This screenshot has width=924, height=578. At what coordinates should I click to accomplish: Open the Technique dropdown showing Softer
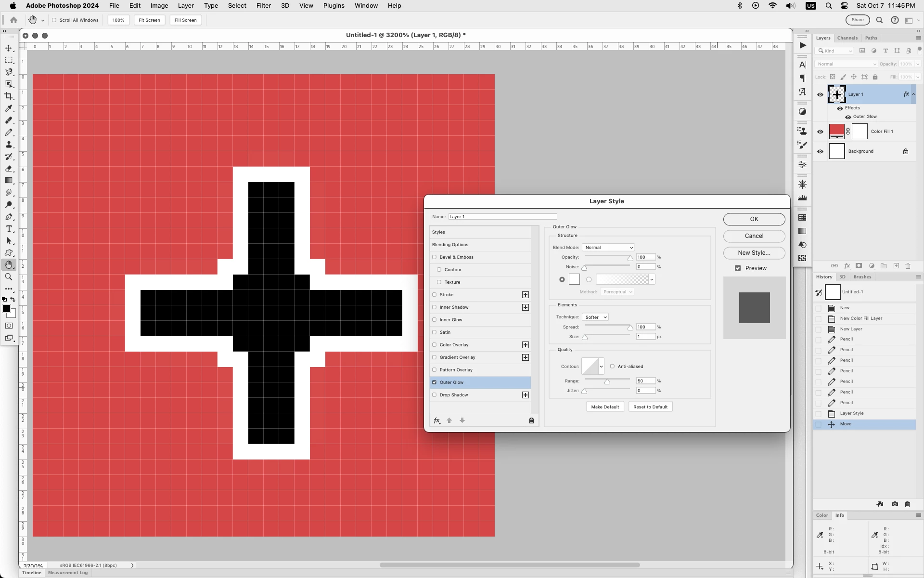[595, 317]
